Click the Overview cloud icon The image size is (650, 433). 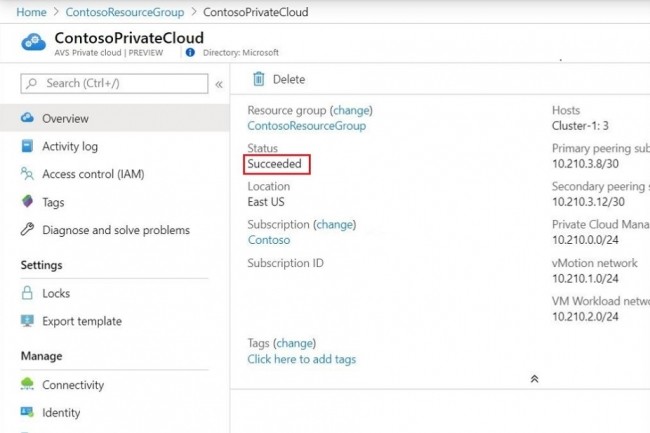tap(27, 118)
